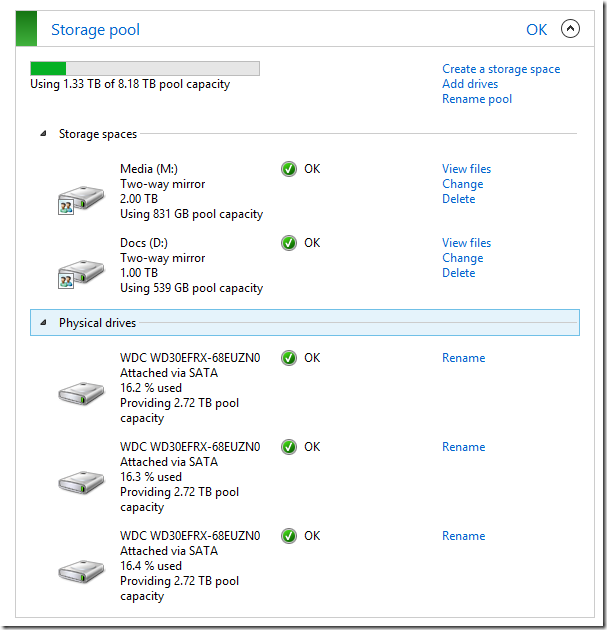
Task: Click green OK checkmark for Media (M:)
Action: point(289,169)
